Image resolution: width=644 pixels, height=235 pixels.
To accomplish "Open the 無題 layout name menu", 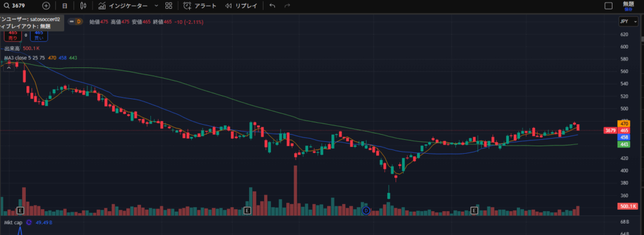I will (x=628, y=4).
